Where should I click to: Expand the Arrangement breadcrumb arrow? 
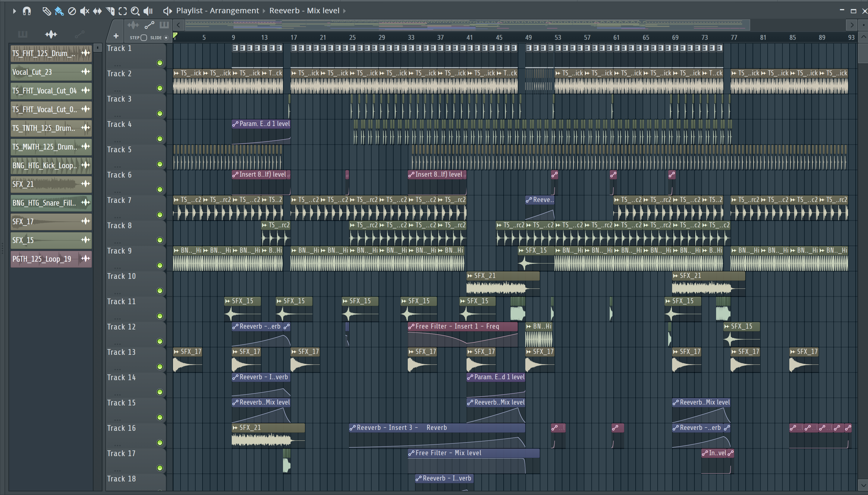click(264, 11)
